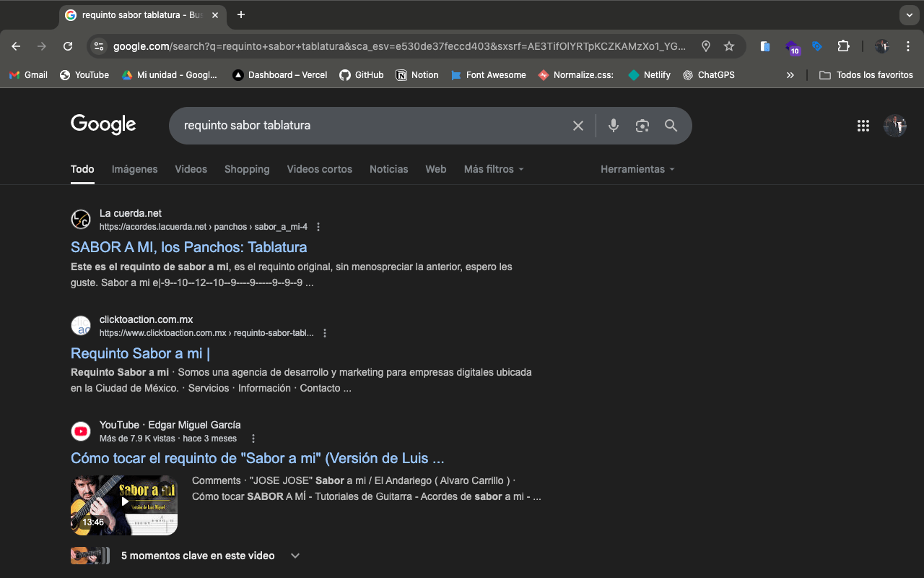Click the magnifier search button
924x578 pixels.
click(671, 126)
